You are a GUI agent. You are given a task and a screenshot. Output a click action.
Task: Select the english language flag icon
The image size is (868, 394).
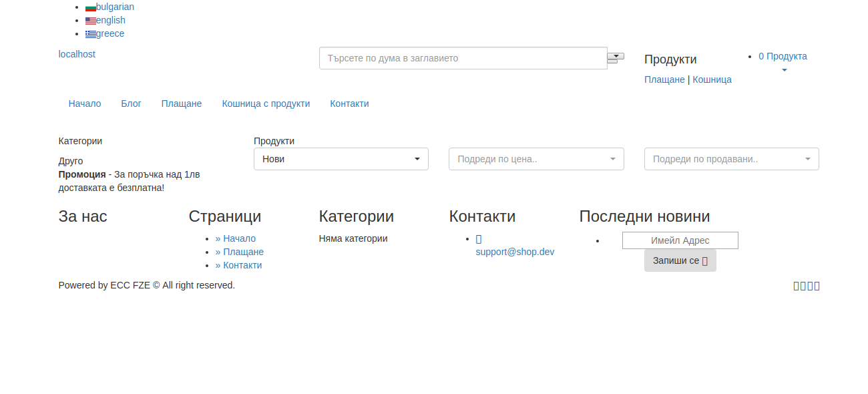(x=91, y=20)
